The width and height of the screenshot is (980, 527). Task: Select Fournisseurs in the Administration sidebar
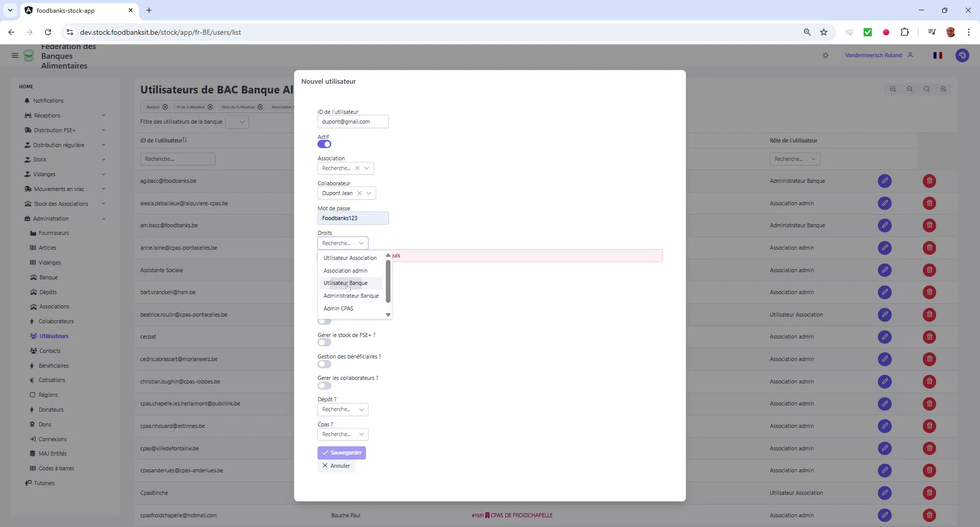(54, 233)
